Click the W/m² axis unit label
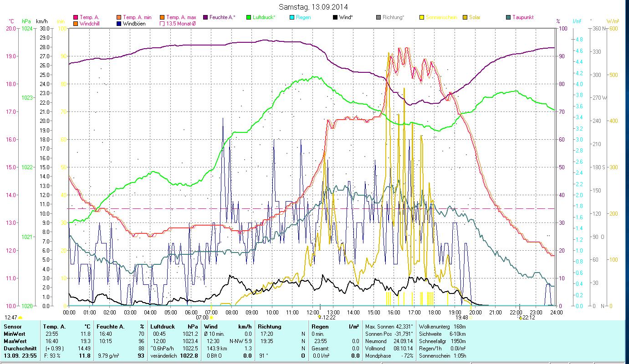Viewport: 629px width, 364px height. pyautogui.click(x=612, y=21)
